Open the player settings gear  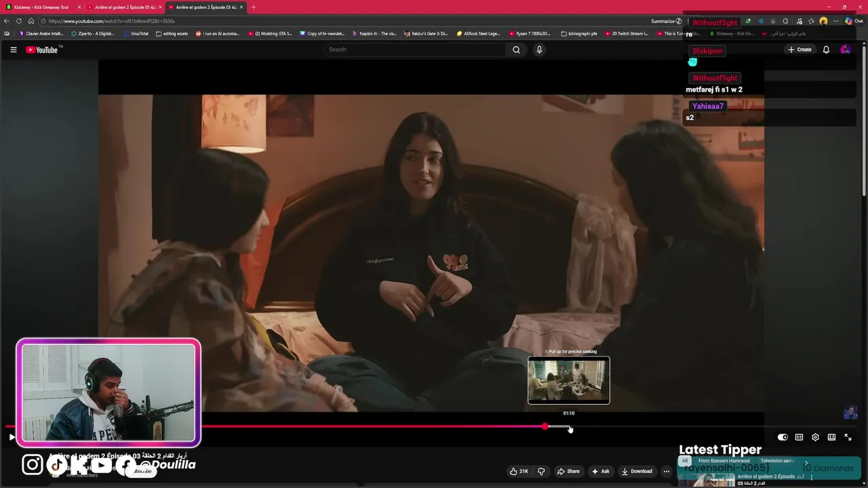click(x=815, y=437)
